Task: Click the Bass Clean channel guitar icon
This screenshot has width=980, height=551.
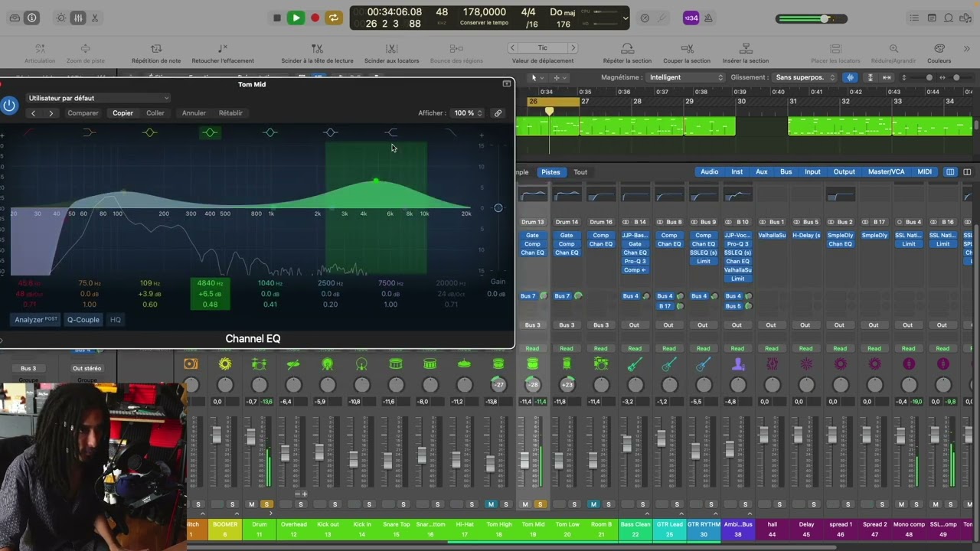Action: coord(635,364)
